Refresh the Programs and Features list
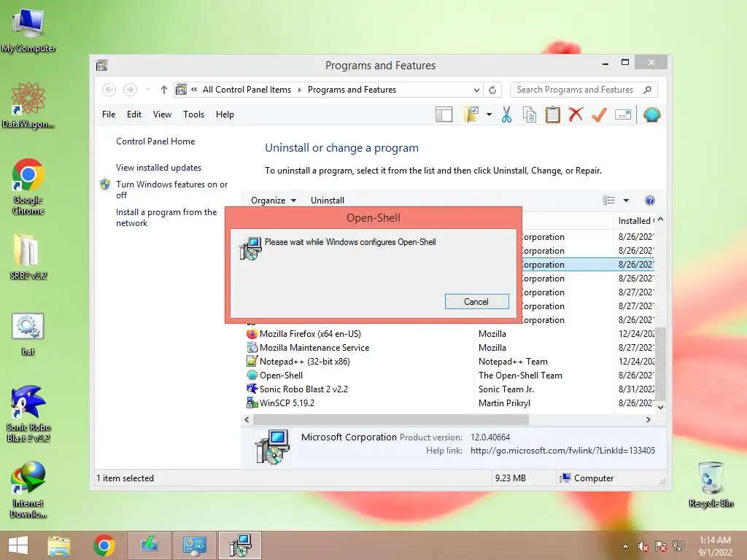The image size is (747, 560). 492,90
